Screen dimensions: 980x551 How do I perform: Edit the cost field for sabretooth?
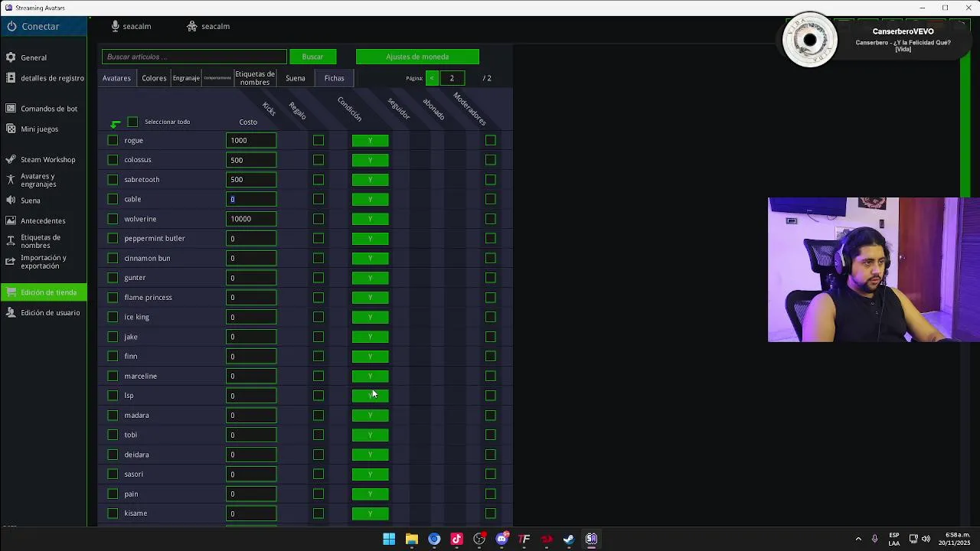click(x=251, y=179)
